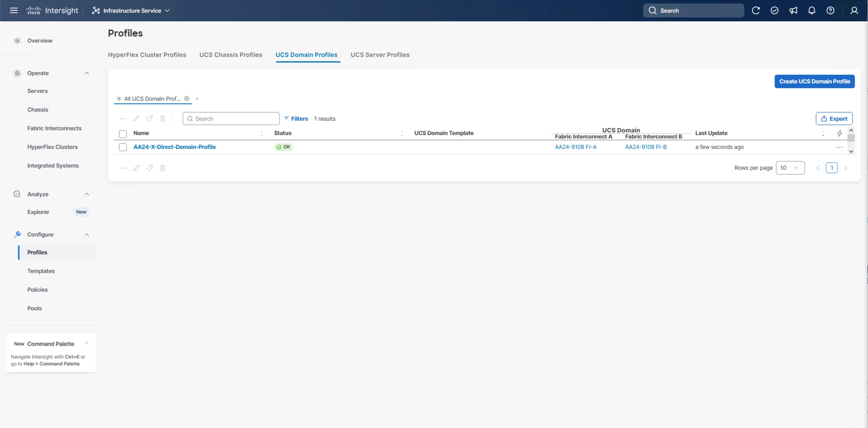Click the Cisco Intersight logo
The height and width of the screenshot is (428, 868).
(52, 10)
